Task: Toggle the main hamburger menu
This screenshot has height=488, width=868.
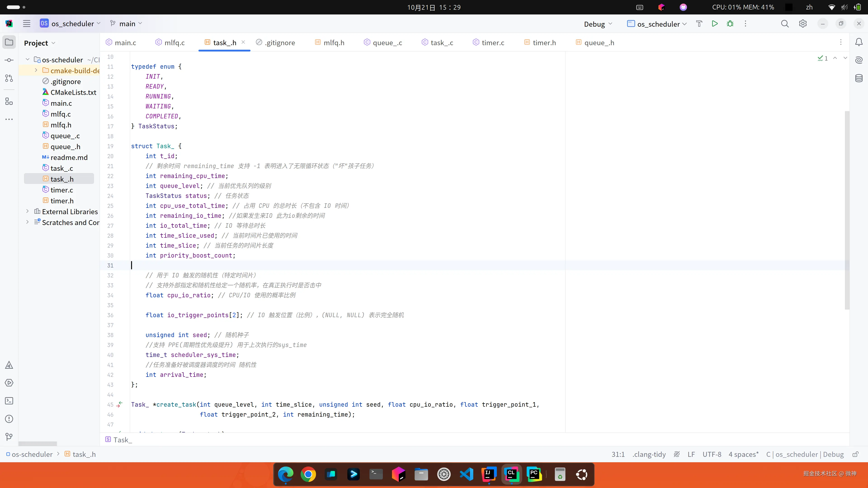Action: coord(27,23)
